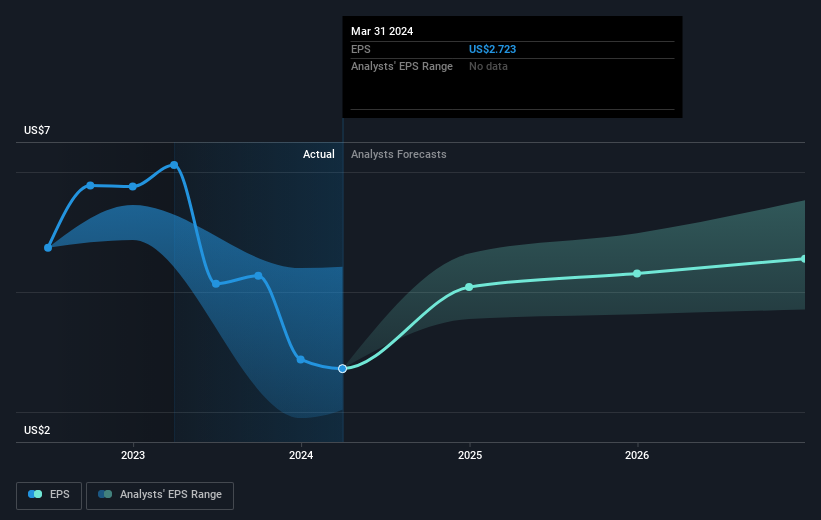Click the EPS legend color icon
Viewport: 821px width, 520px height.
coord(35,494)
